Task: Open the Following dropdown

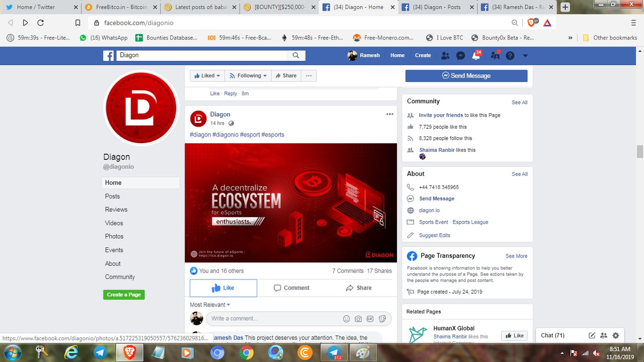Action: [x=248, y=75]
